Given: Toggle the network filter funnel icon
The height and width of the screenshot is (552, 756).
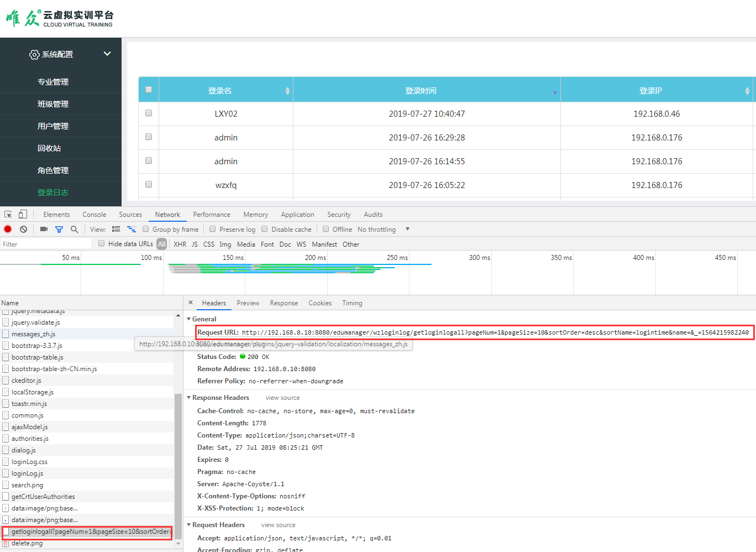Looking at the screenshot, I should [59, 230].
